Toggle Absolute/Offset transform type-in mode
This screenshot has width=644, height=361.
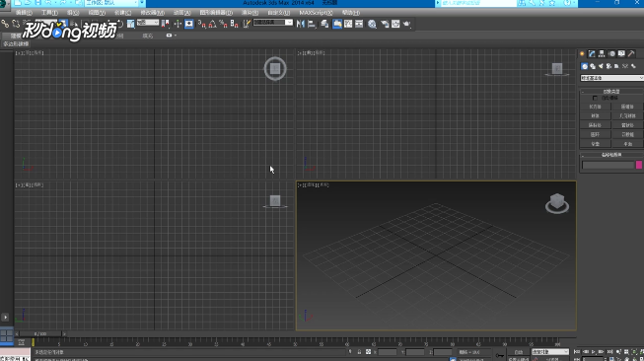369,352
